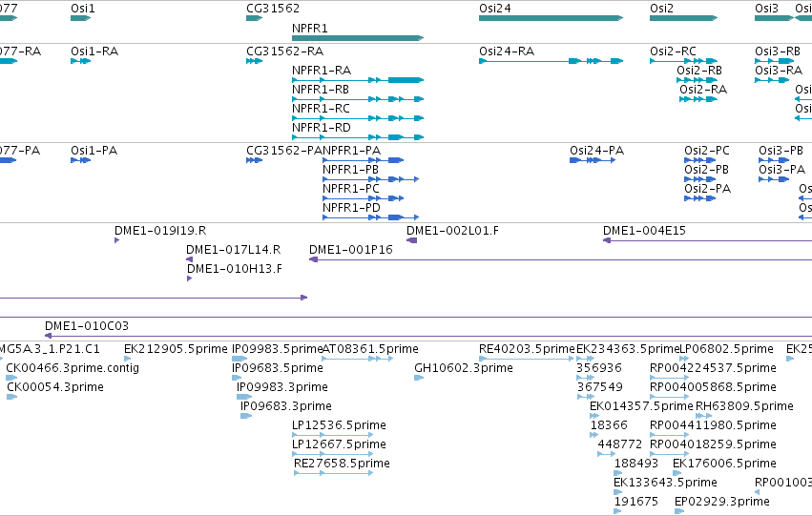Click the 191675 feature label
The image size is (812, 516).
635,503
